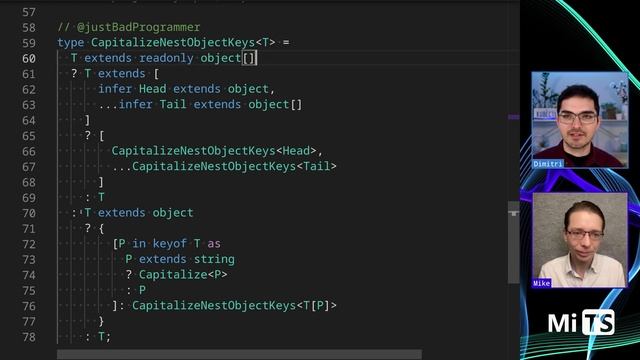Click the final 'T;' on line 78
This screenshot has width=640, height=360.
(104, 337)
